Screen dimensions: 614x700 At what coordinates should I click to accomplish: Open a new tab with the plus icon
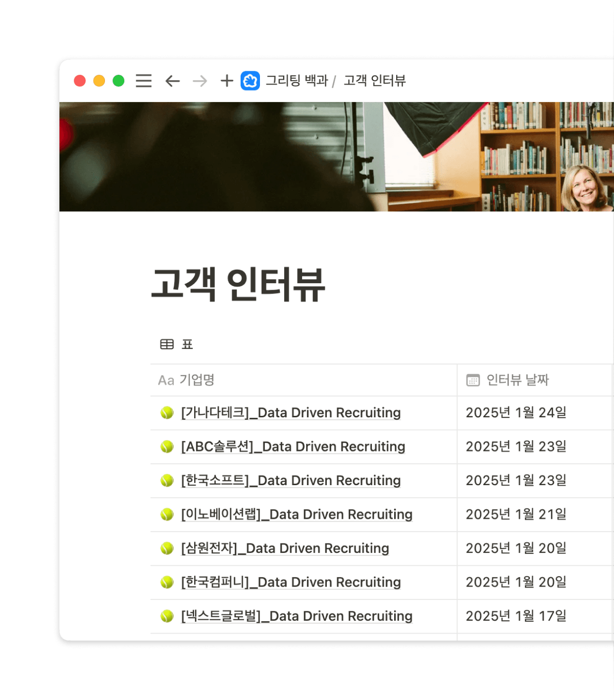(226, 80)
